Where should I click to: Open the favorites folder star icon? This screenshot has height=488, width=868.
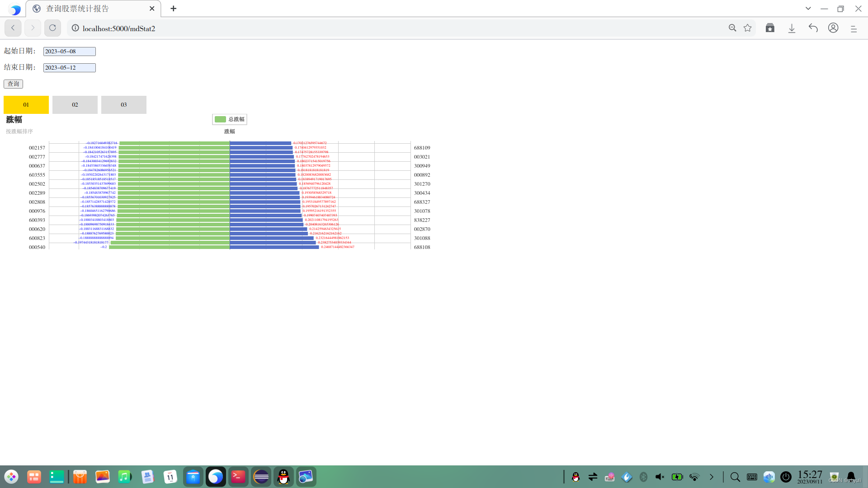770,28
